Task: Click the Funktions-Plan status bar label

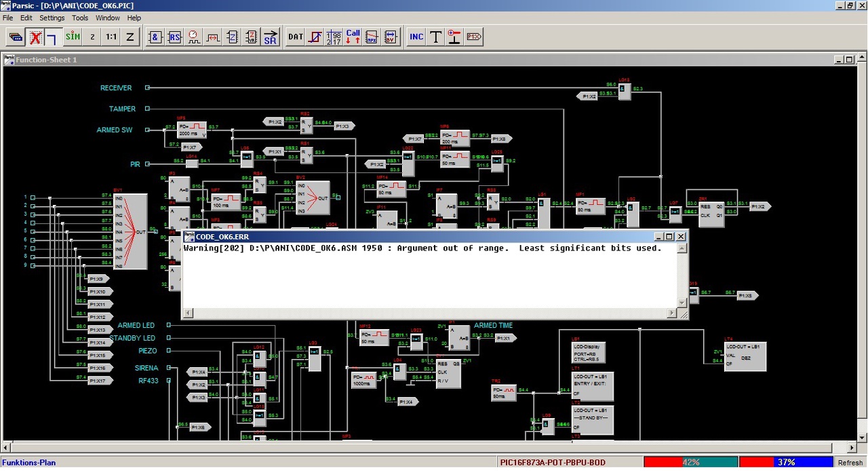Action: click(28, 463)
